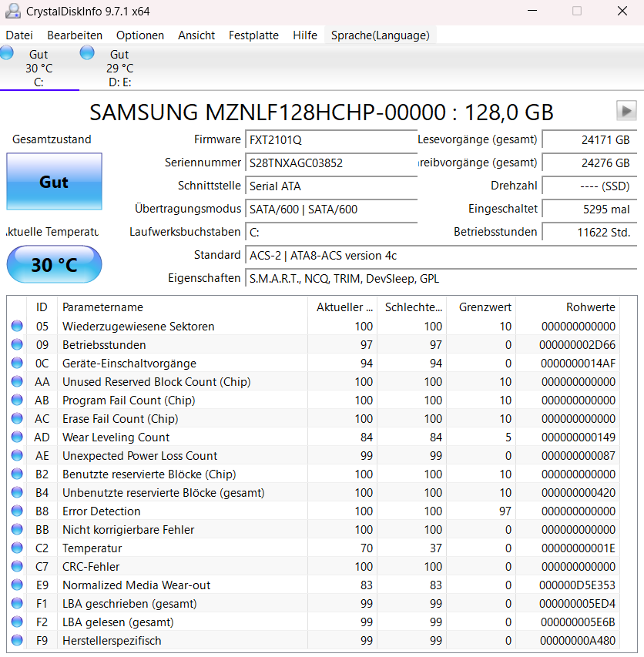Click status orb for Unbenutzte reservierte Blöcke row
This screenshot has height=657, width=644.
coord(17,492)
